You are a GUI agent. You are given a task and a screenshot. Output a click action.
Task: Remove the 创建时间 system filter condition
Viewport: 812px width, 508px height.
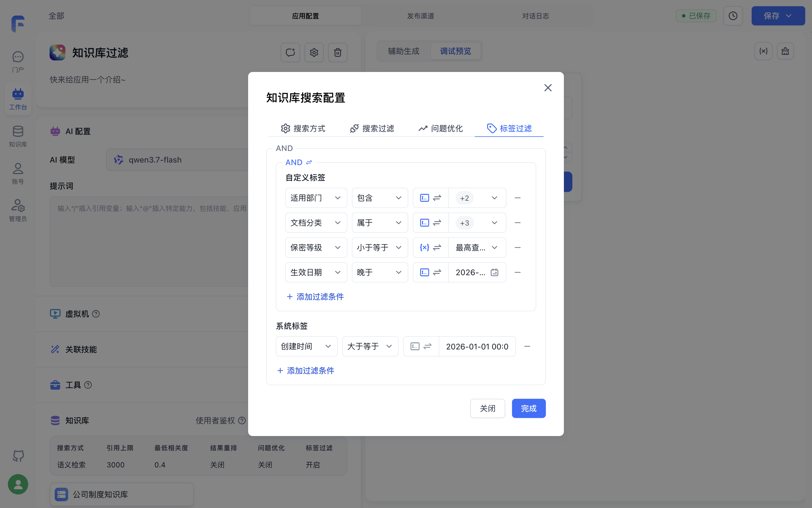[x=527, y=346]
